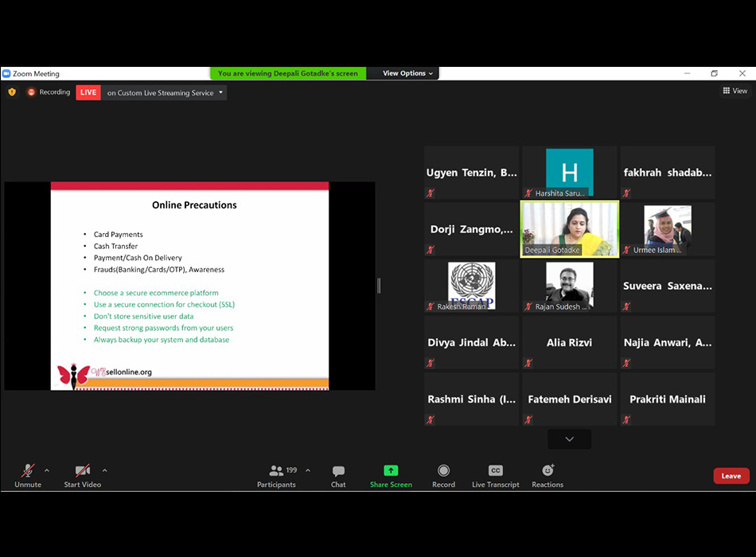Expand participants options caret next to 199

point(308,470)
